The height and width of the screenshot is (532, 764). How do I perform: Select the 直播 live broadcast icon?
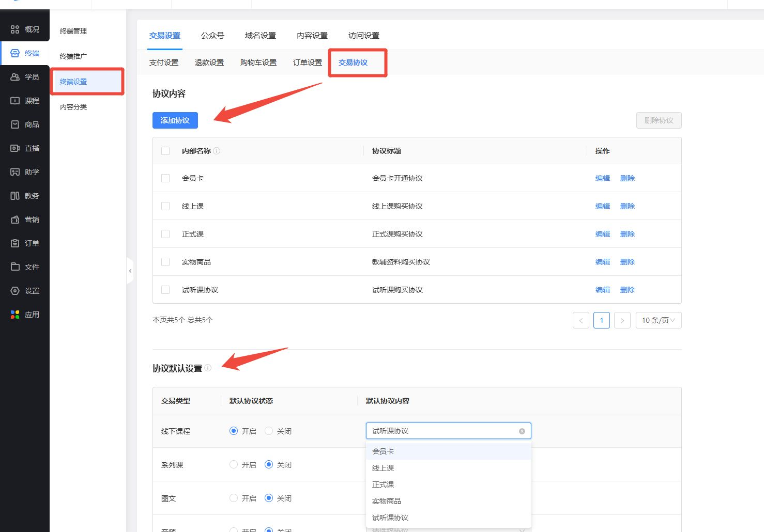15,148
